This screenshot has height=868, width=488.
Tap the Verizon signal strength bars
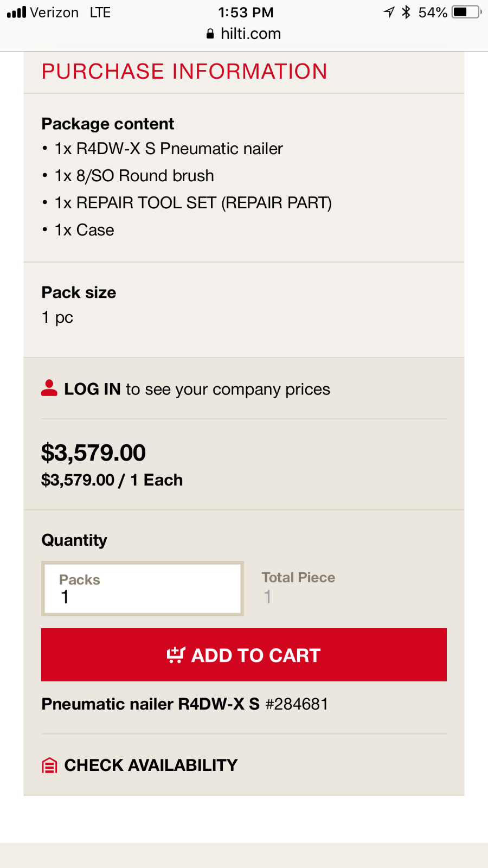17,12
